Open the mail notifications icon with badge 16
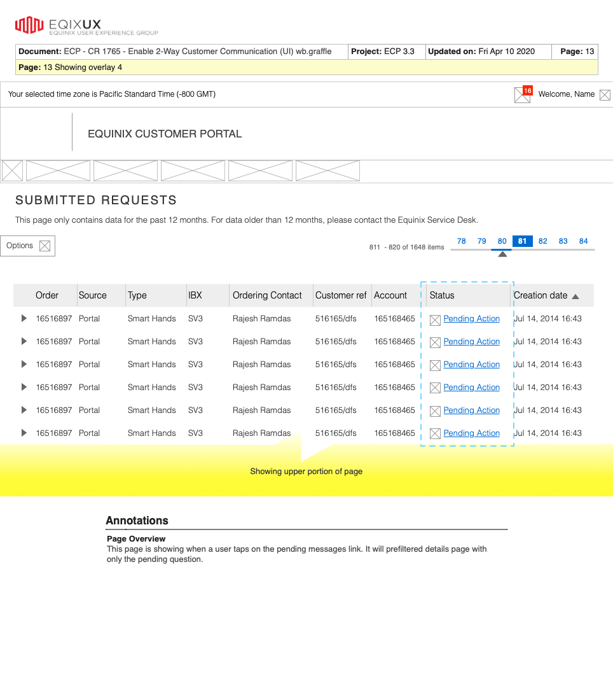The image size is (613, 700). 523,95
